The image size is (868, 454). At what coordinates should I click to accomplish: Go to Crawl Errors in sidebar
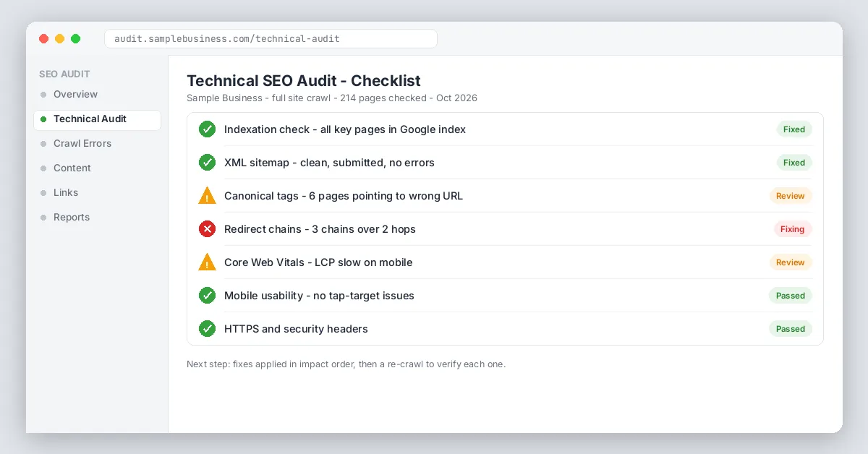[x=97, y=144]
